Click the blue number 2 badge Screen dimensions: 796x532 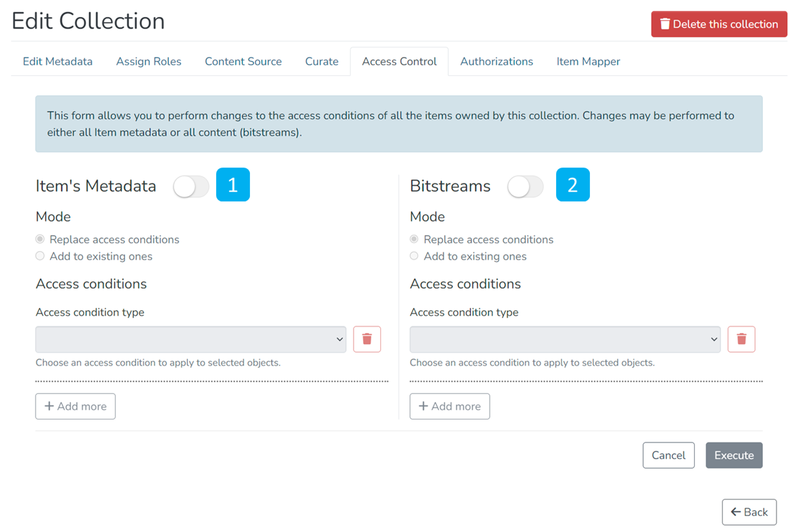572,185
